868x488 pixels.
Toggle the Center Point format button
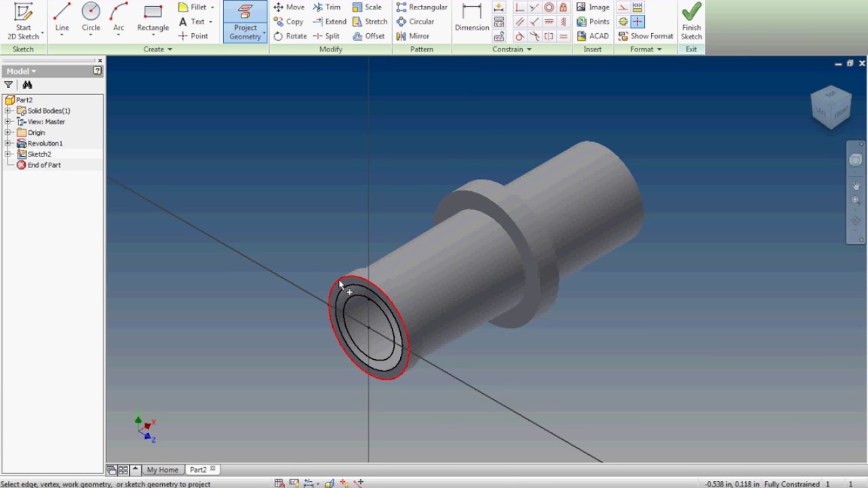point(637,22)
